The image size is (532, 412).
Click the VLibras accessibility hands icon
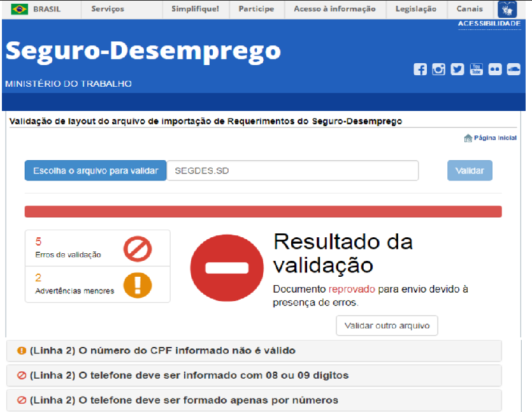507,9
